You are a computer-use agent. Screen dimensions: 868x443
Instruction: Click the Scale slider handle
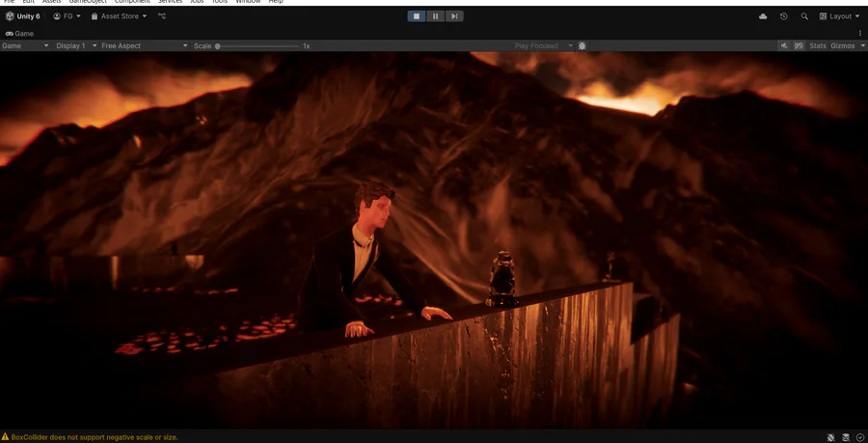[218, 46]
